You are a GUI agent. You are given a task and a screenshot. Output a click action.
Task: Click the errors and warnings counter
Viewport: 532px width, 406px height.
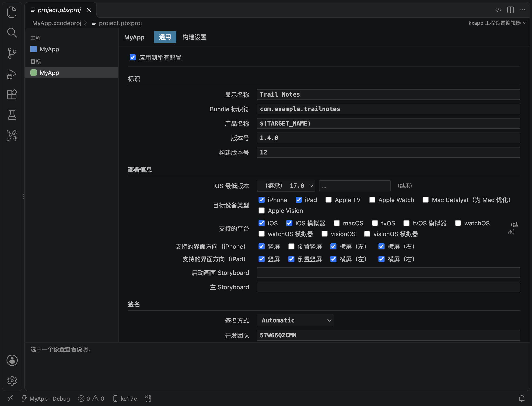tap(91, 399)
